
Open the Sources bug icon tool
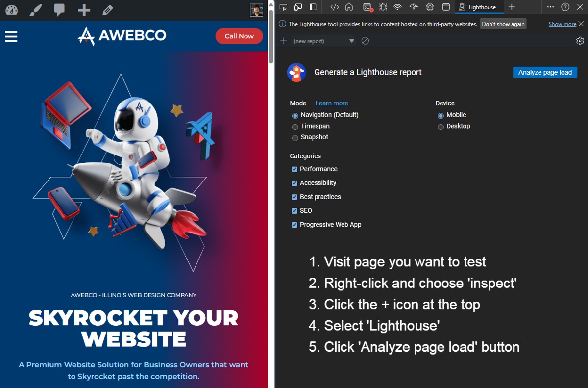point(383,7)
